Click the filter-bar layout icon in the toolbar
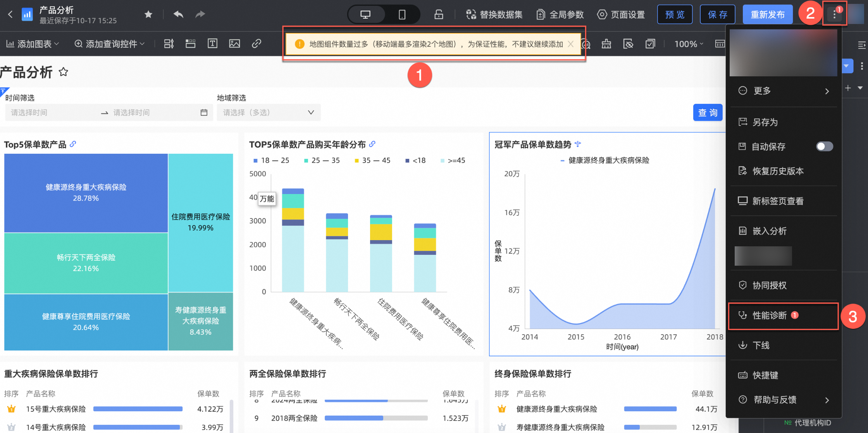Screen dimensions: 868x433 click(x=169, y=44)
